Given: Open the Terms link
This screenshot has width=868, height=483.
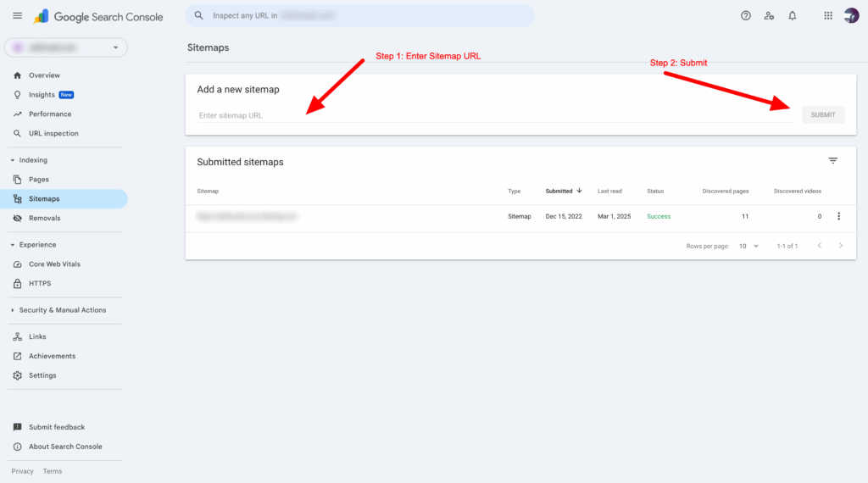Looking at the screenshot, I should (x=53, y=471).
